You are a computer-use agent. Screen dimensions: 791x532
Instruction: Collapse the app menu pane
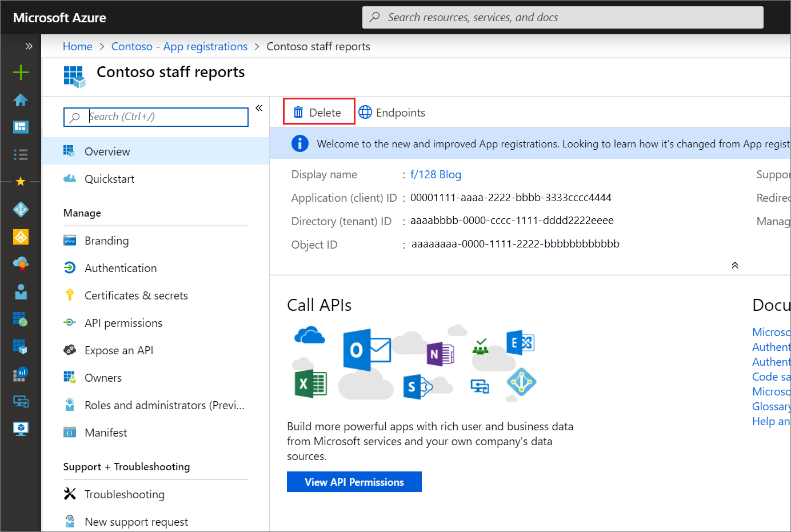pos(259,108)
